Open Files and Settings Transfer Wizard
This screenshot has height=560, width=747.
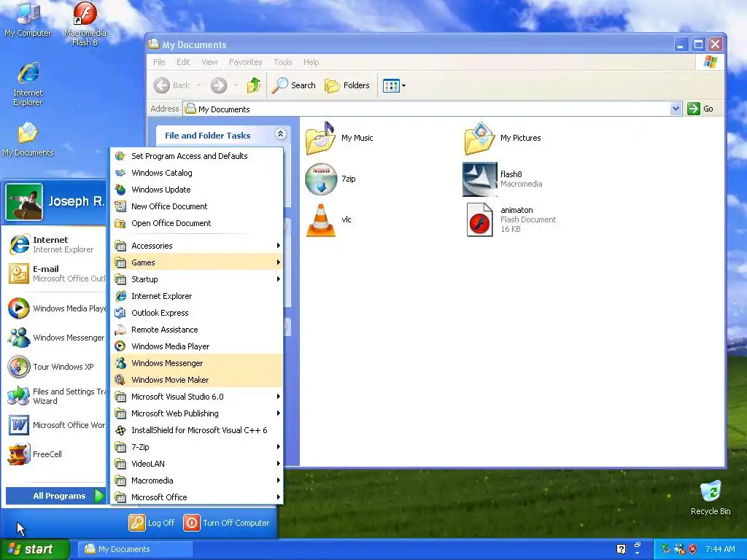click(54, 396)
